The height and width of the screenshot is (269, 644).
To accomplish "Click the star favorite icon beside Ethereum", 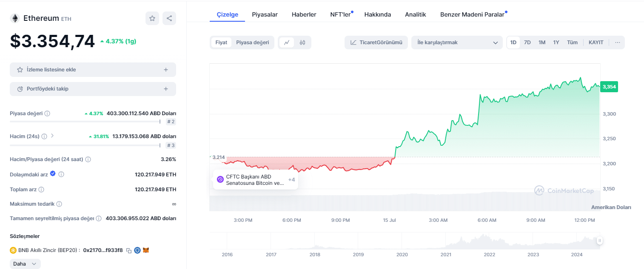I will coord(152,18).
